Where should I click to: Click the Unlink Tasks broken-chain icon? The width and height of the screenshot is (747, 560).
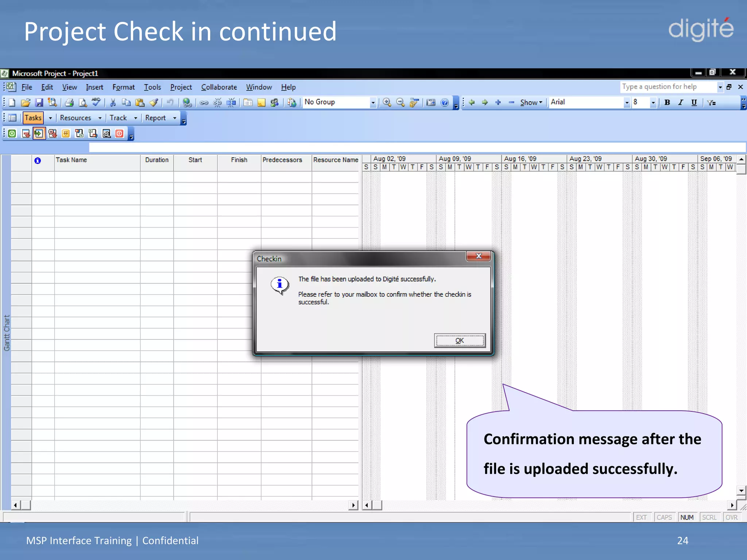click(218, 102)
